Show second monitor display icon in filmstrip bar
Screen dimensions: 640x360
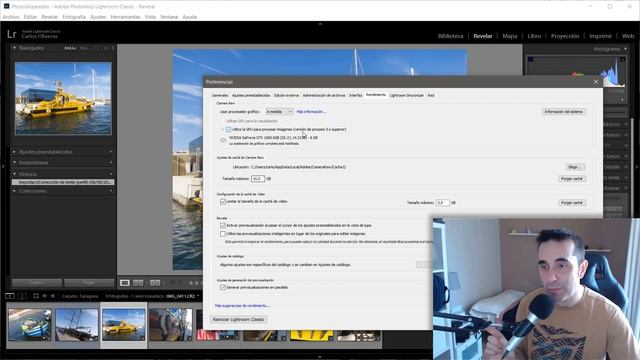tap(22, 296)
